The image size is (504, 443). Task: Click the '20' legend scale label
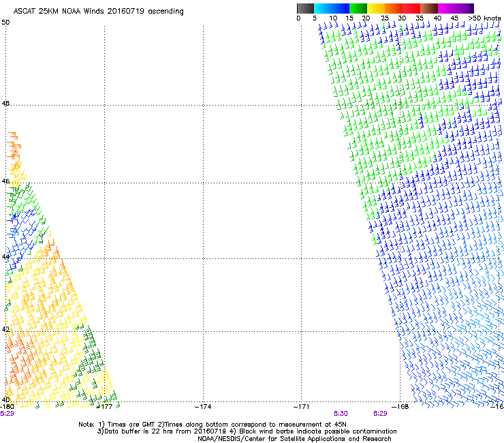pyautogui.click(x=366, y=18)
